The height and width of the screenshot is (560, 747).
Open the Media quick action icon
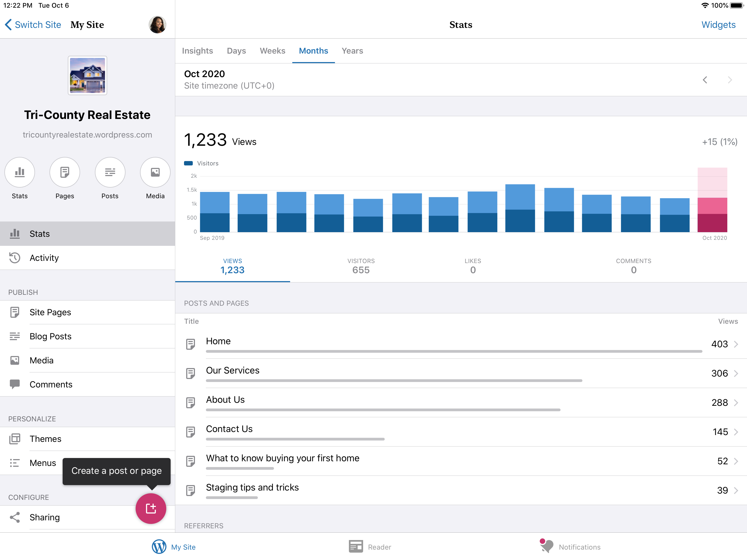tap(155, 172)
